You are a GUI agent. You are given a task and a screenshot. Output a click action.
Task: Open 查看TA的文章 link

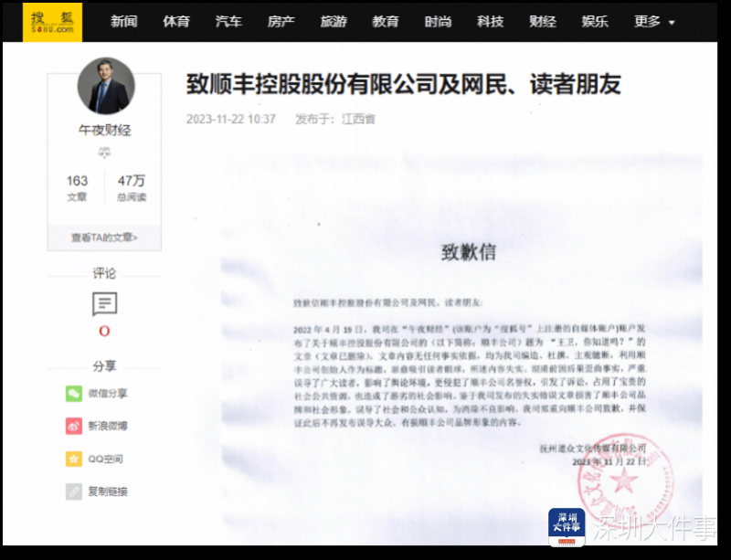click(104, 238)
